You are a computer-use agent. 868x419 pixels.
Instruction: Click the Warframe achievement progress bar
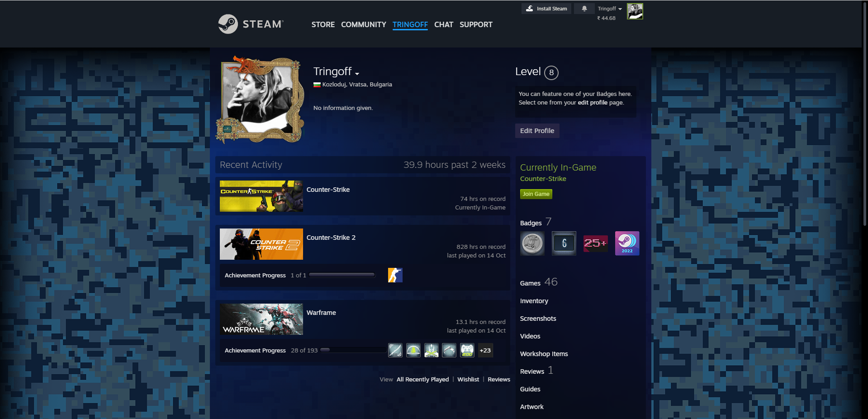[353, 350]
